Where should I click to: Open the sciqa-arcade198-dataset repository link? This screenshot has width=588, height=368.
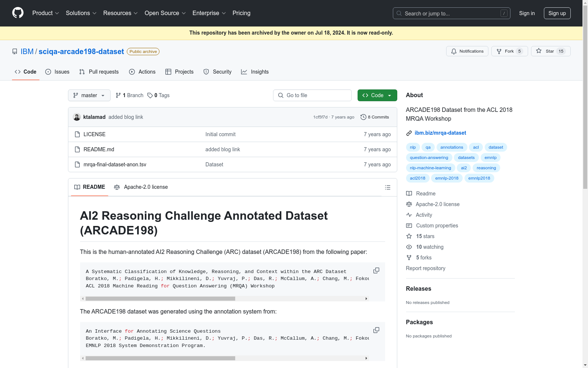tap(81, 52)
